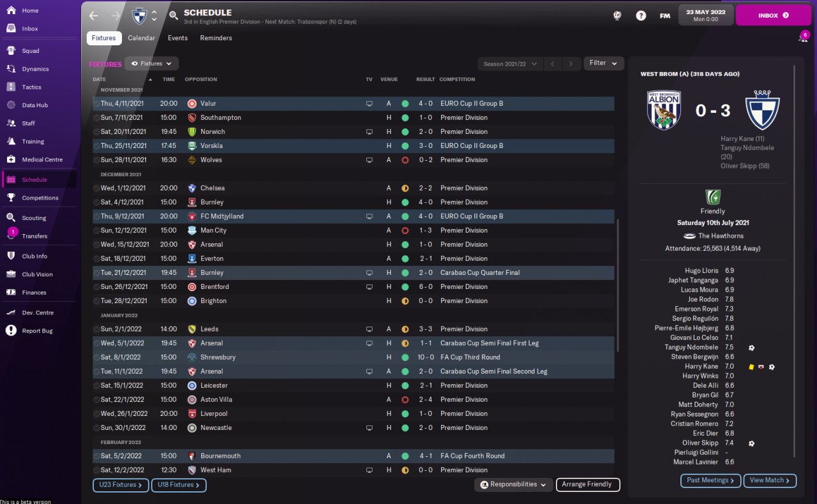Click the 23 May 2022 date button

705,15
